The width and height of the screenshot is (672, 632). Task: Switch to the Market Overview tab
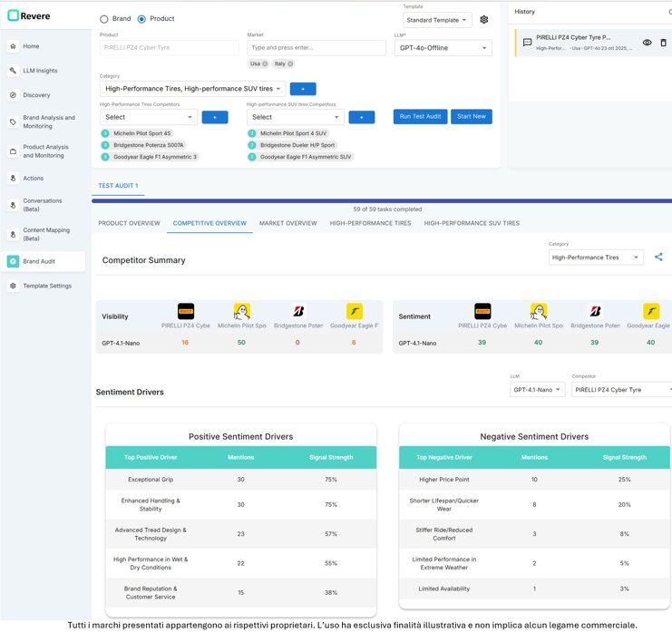[287, 223]
